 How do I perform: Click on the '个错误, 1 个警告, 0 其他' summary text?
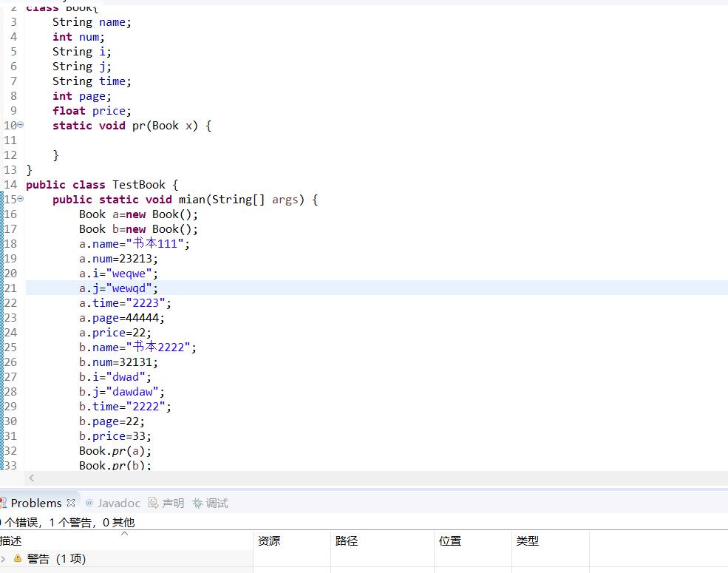(x=68, y=523)
